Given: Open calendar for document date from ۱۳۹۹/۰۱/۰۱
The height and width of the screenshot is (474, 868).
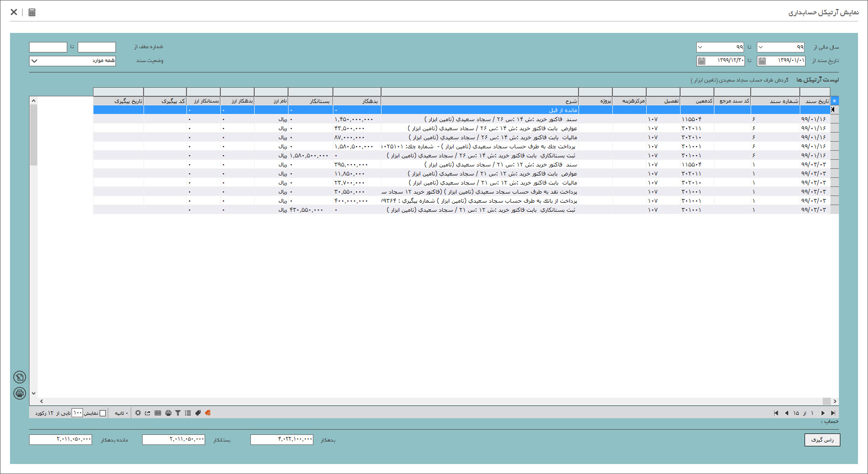Looking at the screenshot, I should click(x=762, y=61).
